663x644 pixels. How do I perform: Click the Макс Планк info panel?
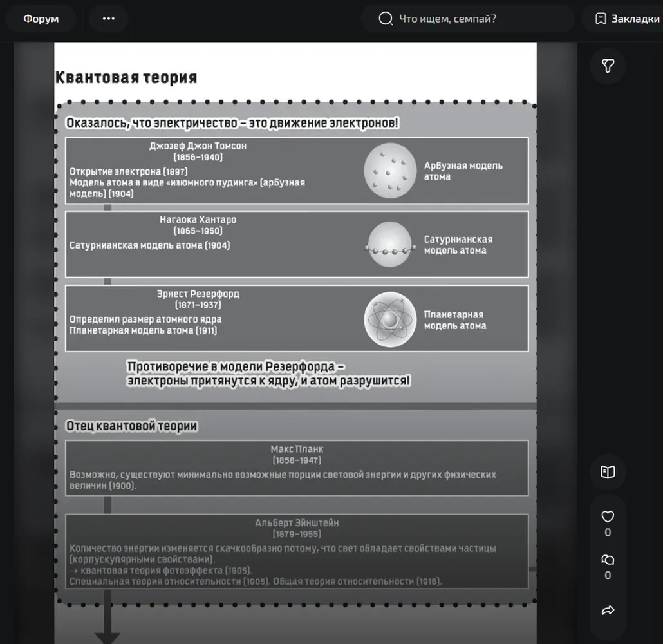coord(297,468)
